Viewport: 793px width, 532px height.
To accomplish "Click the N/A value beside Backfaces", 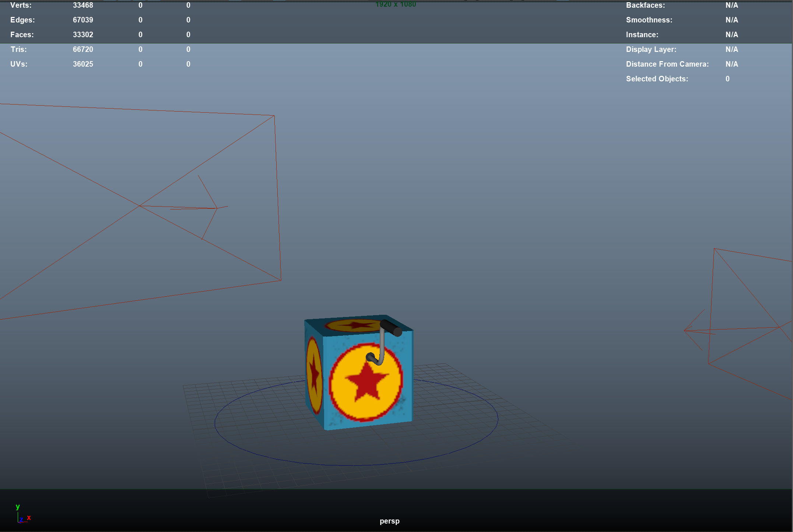I will [732, 5].
